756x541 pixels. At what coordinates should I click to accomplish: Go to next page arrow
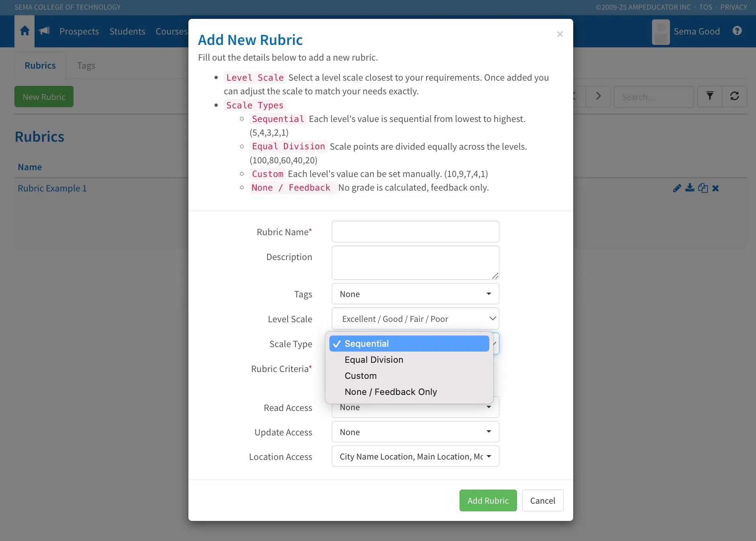tap(598, 96)
